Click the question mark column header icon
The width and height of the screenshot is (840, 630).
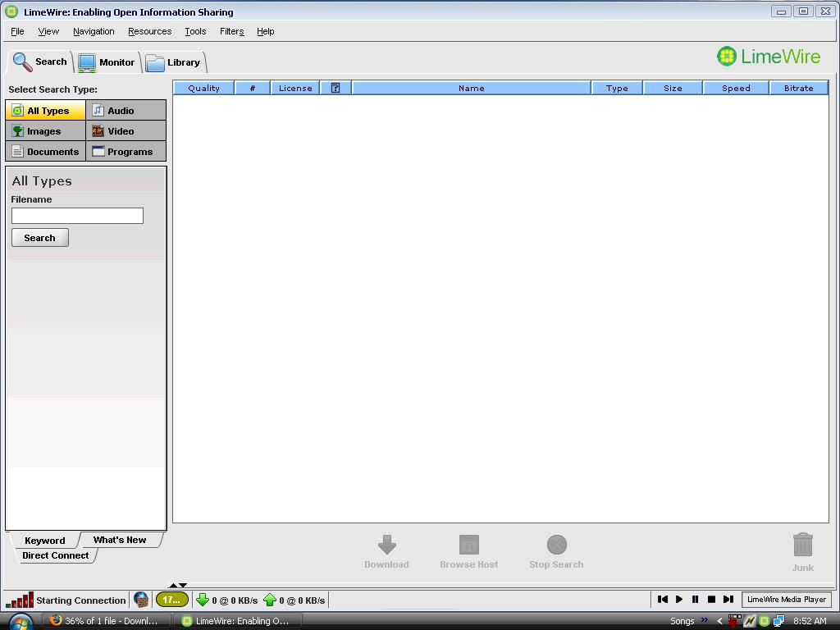(336, 88)
